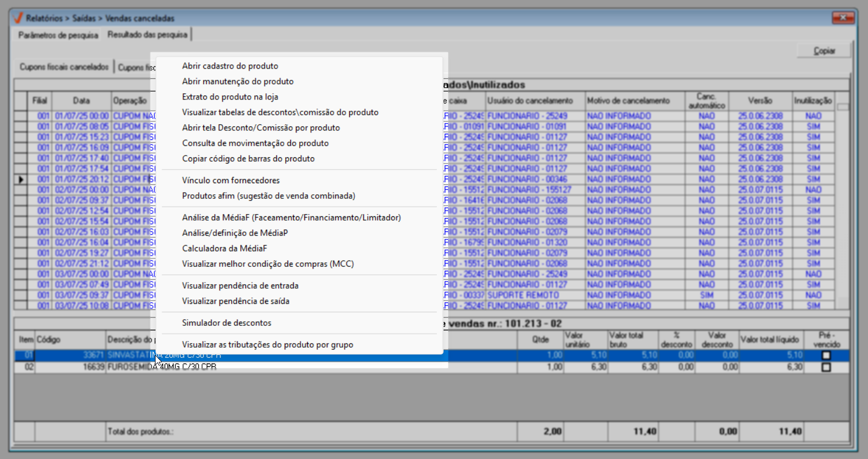Switch to Cupons fiscais cancelados tab
Image resolution: width=868 pixels, height=459 pixels.
64,67
